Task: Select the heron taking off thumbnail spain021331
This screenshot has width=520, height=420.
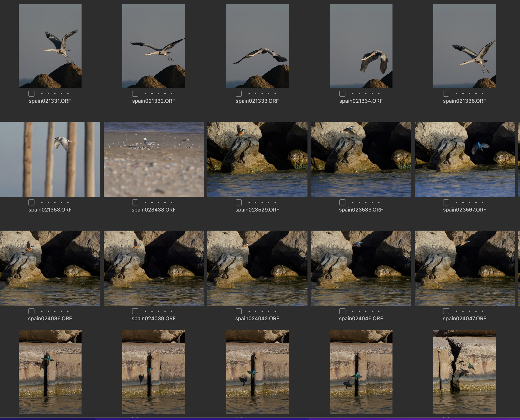Action: point(50,46)
